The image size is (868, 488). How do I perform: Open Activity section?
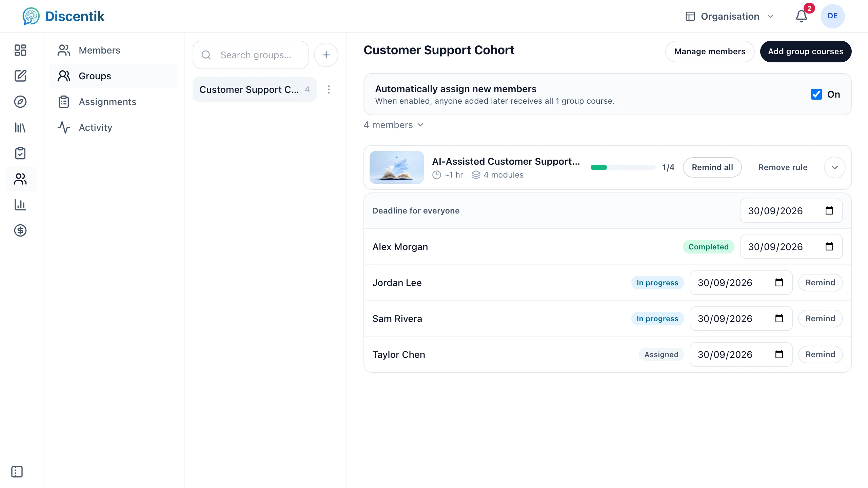(114, 127)
